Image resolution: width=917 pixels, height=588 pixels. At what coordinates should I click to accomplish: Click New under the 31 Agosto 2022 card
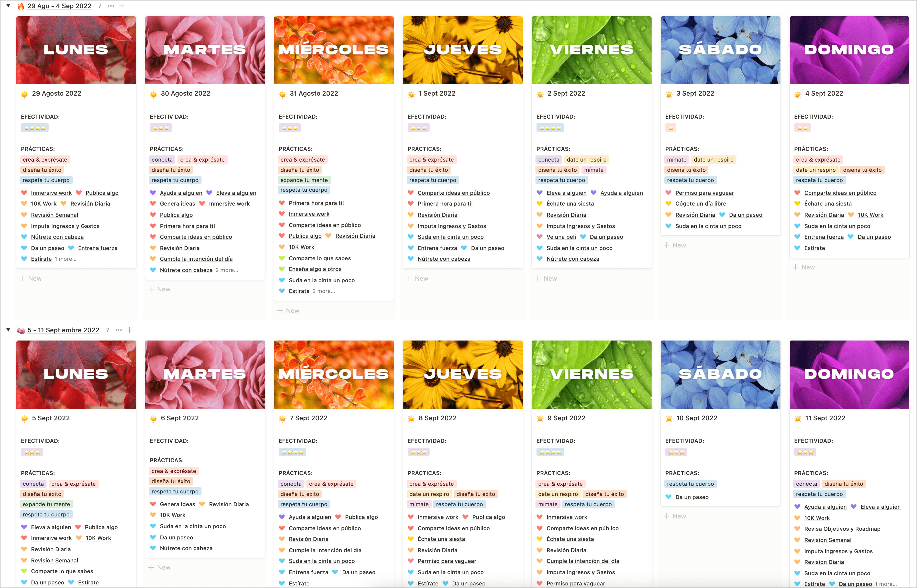point(288,310)
